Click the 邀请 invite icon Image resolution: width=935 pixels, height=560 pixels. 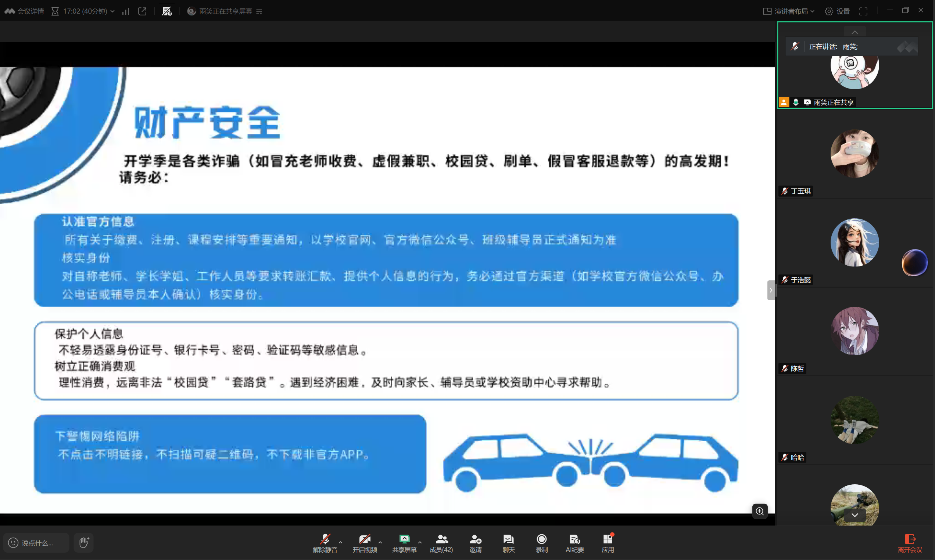[476, 543]
